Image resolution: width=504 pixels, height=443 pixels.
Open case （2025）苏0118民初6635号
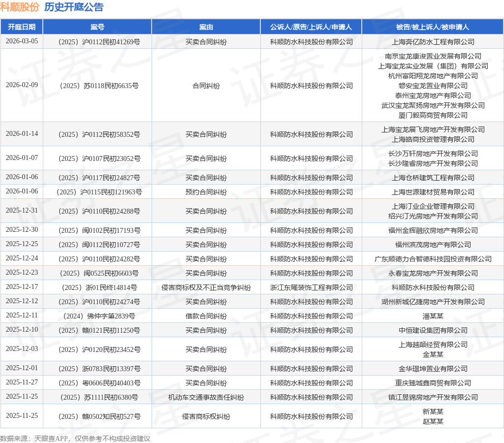coord(97,85)
